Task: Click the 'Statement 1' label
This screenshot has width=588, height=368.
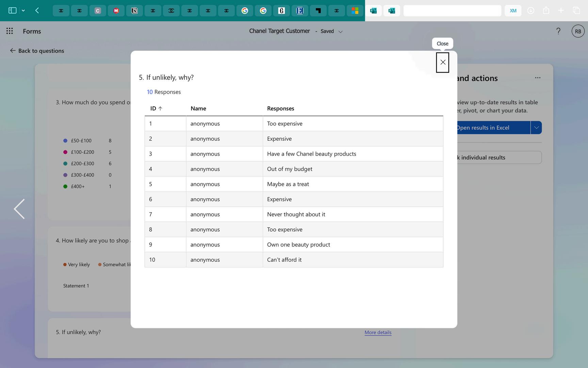Action: pos(76,286)
